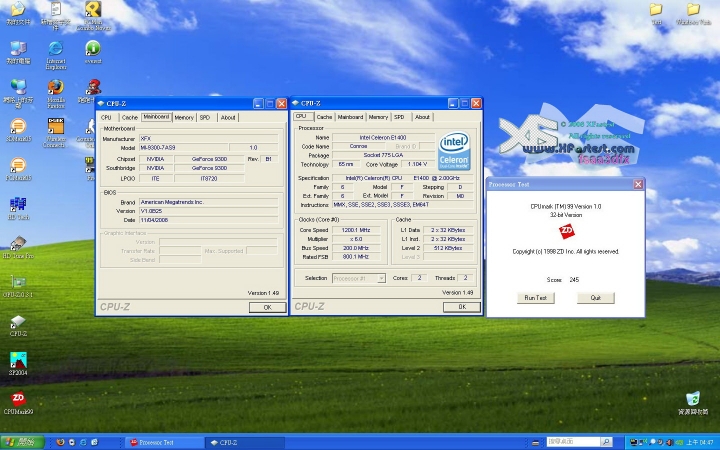The image size is (720, 450).
Task: Click the ZD logo in Processor Test
Action: pyautogui.click(x=566, y=231)
